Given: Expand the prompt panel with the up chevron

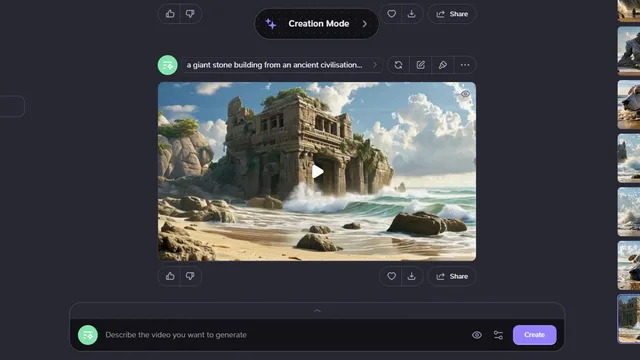Looking at the screenshot, I should [317, 311].
